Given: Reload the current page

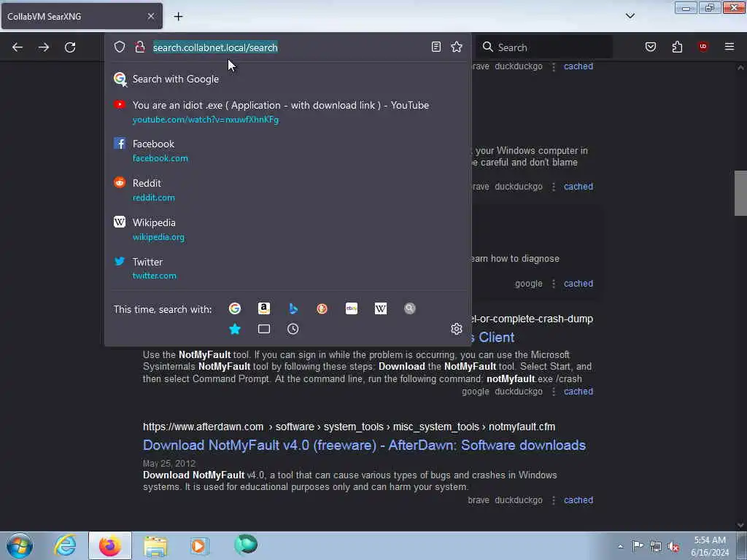Looking at the screenshot, I should (x=70, y=47).
